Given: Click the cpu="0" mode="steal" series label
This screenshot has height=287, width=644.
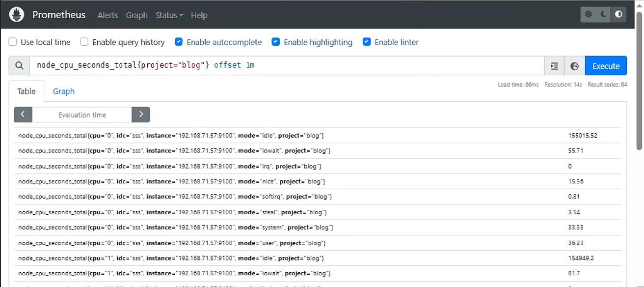Looking at the screenshot, I should point(172,212).
